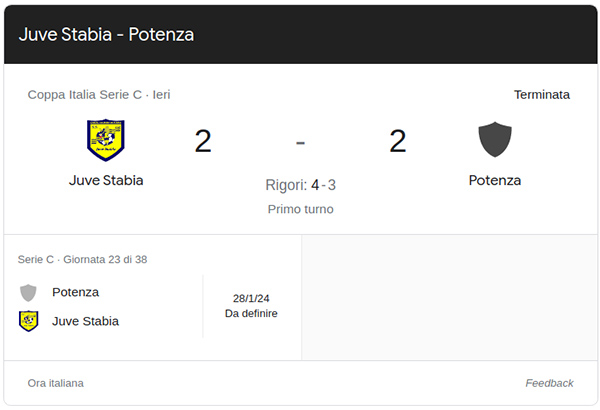
Task: Select Juve Stabia in the upcoming Serie C fixture
Action: coord(85,321)
